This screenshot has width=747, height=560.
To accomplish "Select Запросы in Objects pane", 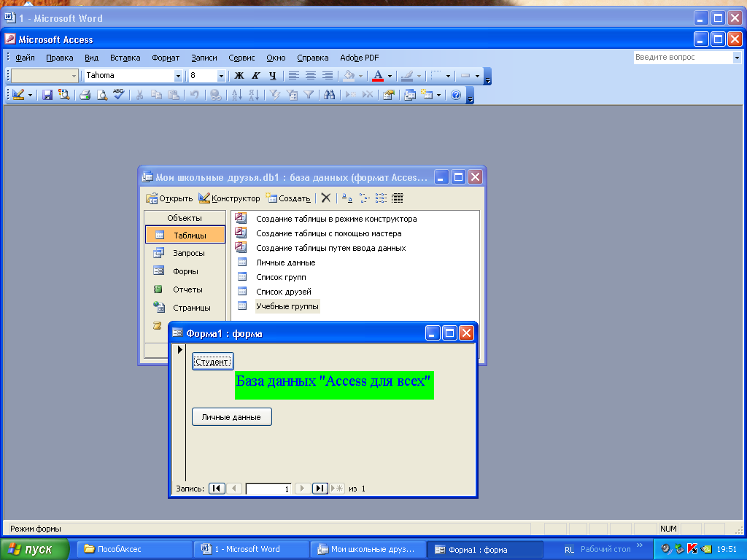I will click(185, 253).
